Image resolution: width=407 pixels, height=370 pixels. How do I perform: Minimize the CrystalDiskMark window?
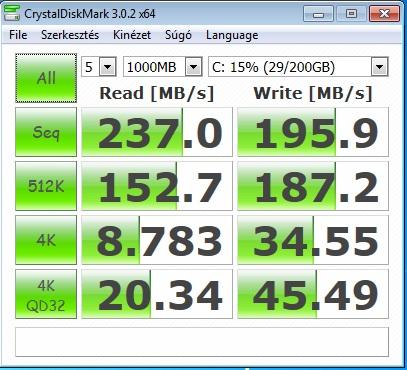pos(318,14)
